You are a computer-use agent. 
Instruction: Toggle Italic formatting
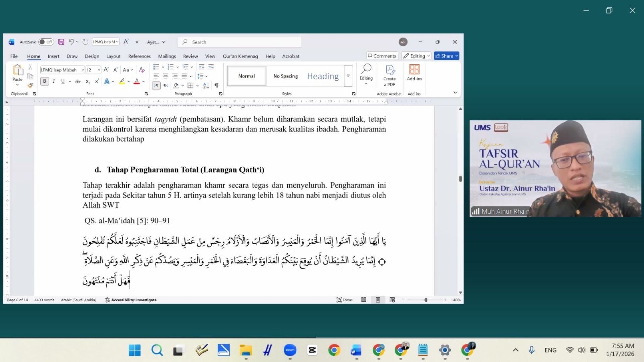(x=54, y=81)
